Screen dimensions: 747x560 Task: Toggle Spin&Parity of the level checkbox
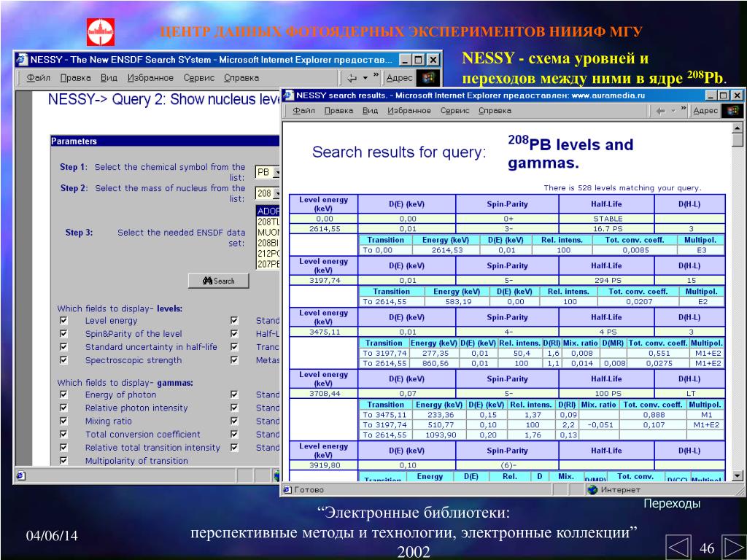point(63,334)
